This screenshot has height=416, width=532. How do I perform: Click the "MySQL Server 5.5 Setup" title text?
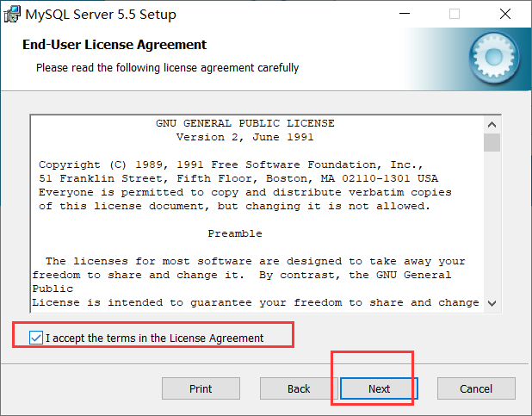point(102,15)
